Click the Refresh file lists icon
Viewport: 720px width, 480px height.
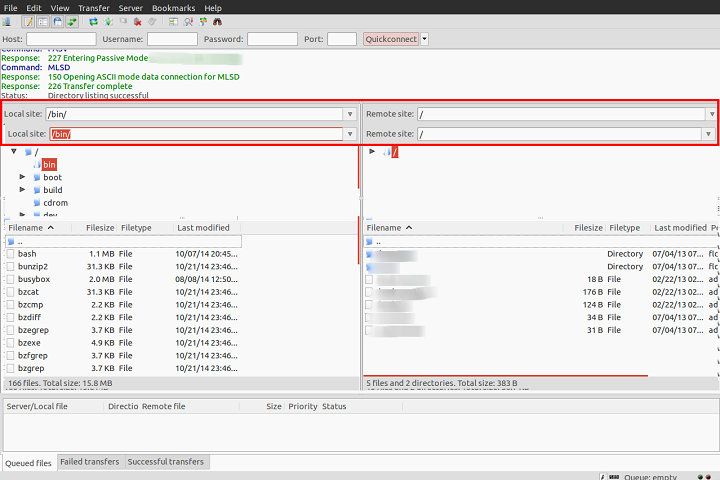[93, 21]
